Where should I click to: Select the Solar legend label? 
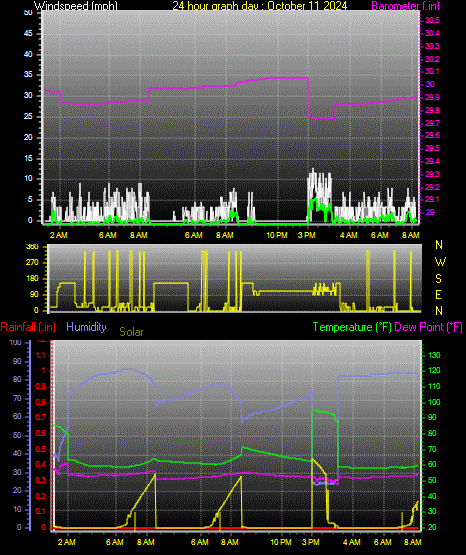pos(131,332)
